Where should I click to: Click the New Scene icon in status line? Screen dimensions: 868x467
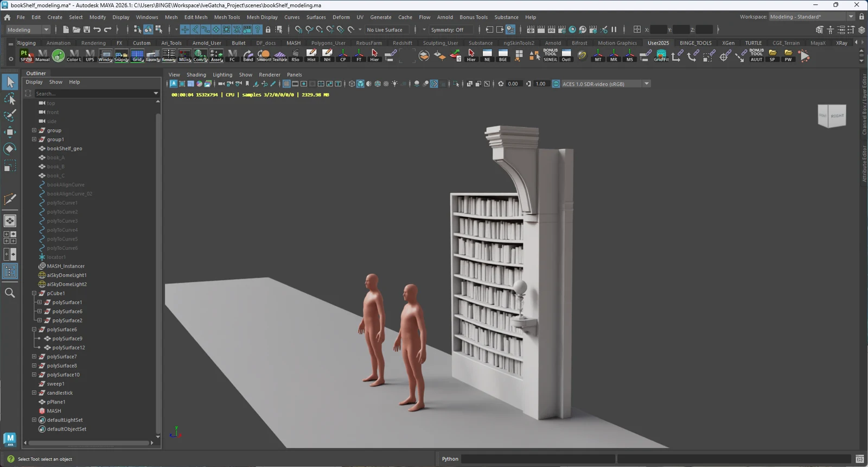(66, 30)
